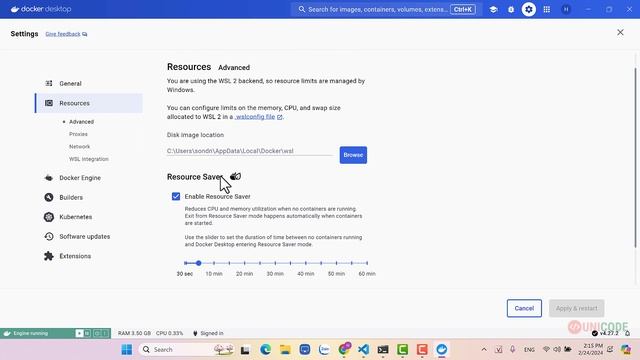The height and width of the screenshot is (360, 640).
Task: Click the disk image location path field
Action: click(x=250, y=151)
